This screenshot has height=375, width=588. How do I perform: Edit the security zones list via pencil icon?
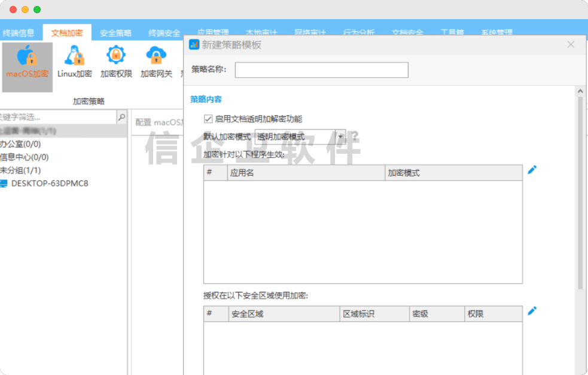tap(532, 310)
